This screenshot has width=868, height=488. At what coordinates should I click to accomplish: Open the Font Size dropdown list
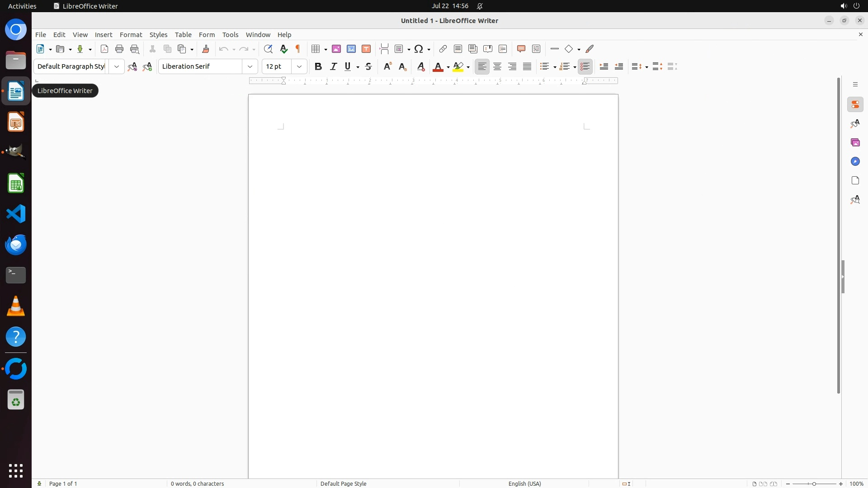[x=299, y=66]
